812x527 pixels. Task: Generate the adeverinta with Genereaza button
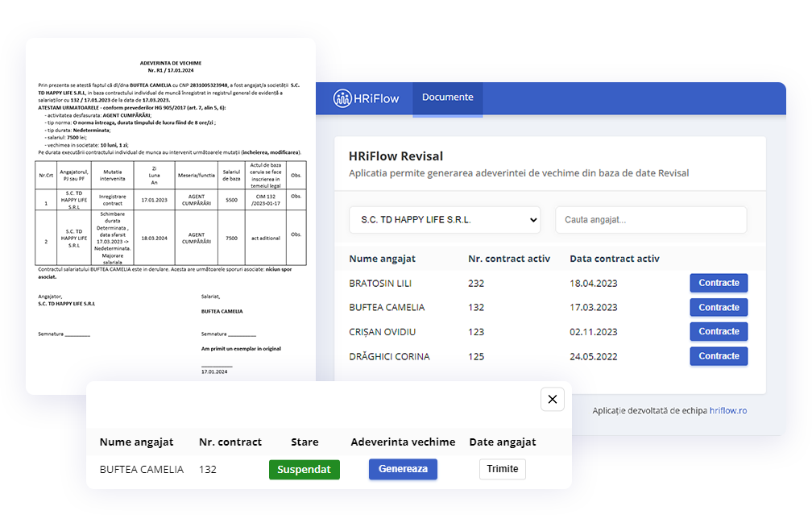click(403, 469)
